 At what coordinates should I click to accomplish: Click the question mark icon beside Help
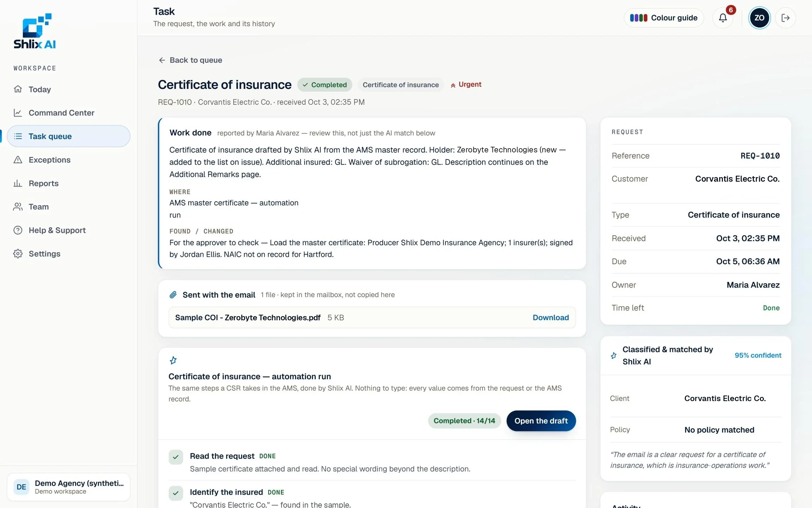pos(18,230)
